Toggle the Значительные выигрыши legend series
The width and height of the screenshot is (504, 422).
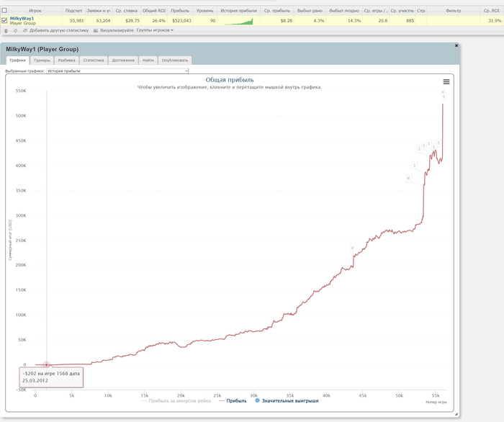pos(287,401)
